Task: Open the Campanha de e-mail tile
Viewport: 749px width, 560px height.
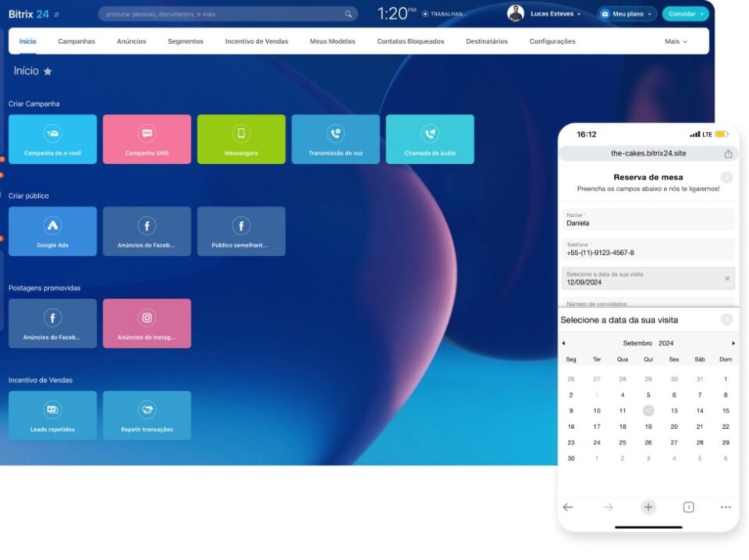Action: [52, 139]
